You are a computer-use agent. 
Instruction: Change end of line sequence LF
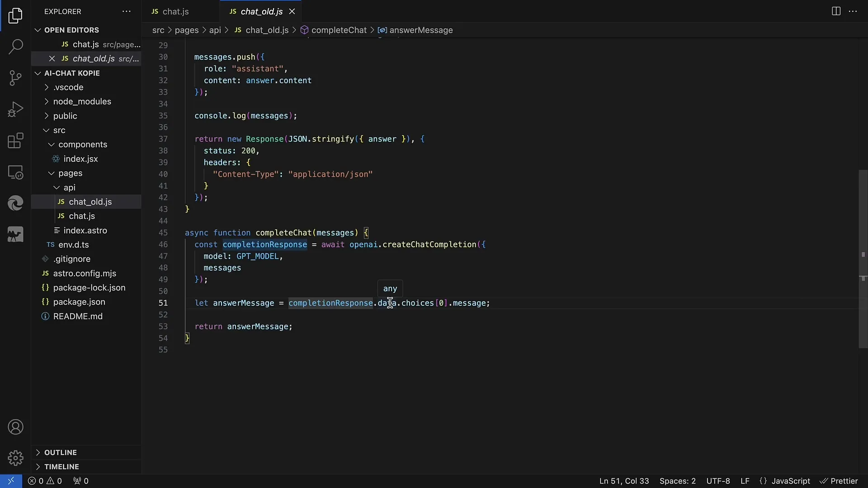pos(745,481)
